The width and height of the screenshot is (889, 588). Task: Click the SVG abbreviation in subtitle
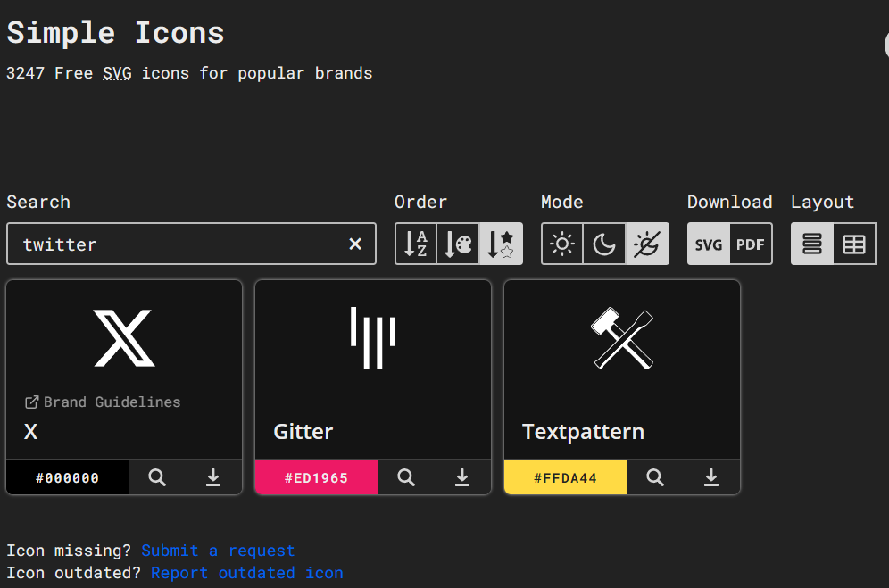click(x=117, y=73)
